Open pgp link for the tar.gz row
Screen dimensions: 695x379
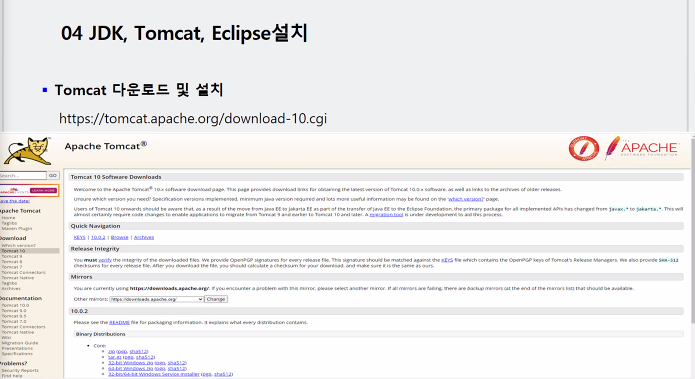129,357
